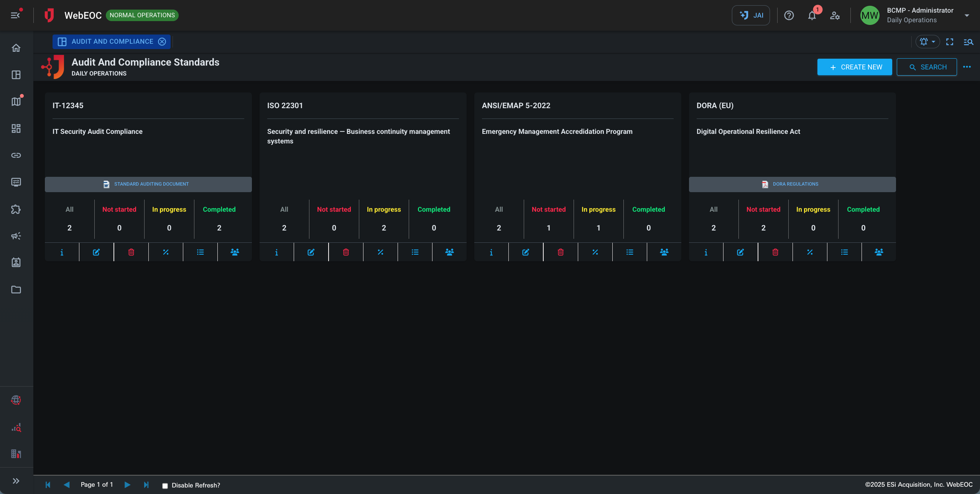Open the boards layout icon in sidebar
Screen dimensions: 980x494
click(16, 75)
